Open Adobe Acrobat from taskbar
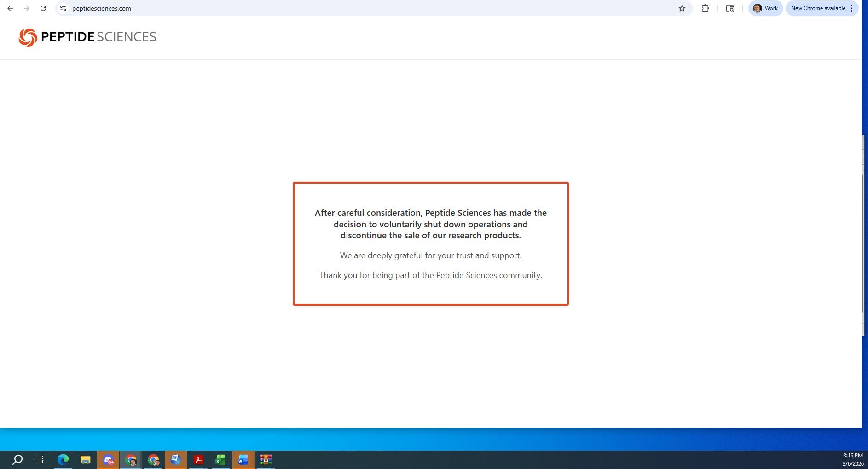Viewport: 868px width, 469px height. pos(198,460)
